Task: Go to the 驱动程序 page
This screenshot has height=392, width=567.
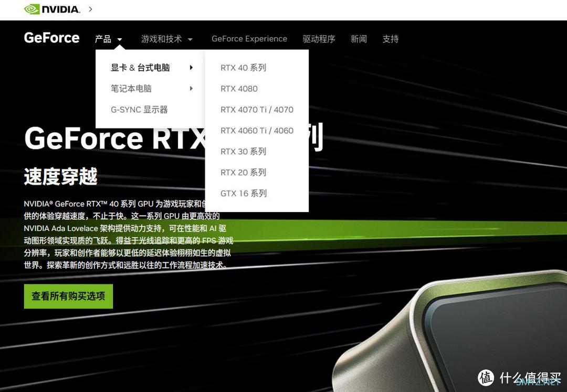Action: pos(319,39)
